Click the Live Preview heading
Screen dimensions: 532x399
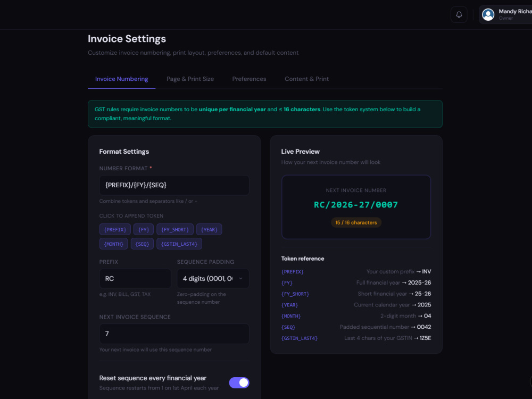point(300,152)
